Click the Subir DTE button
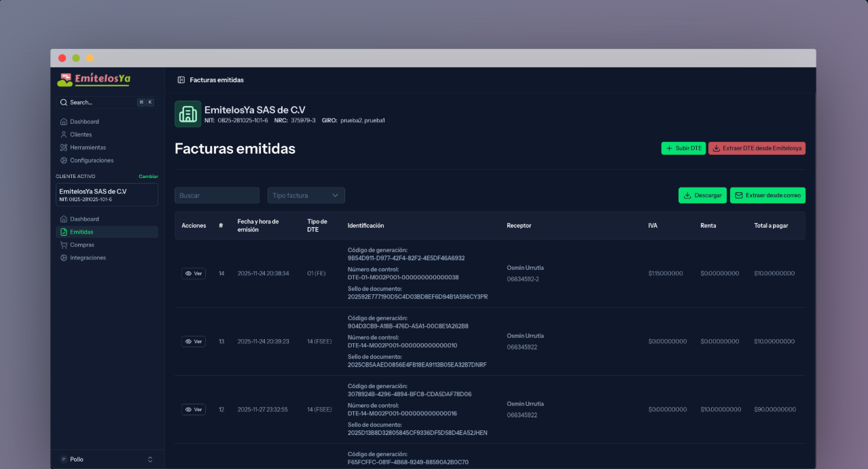Screen dimensions: 868x469 [683, 148]
